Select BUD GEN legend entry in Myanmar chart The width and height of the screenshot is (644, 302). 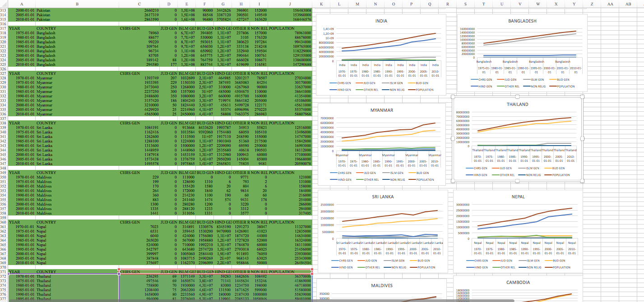419,173
